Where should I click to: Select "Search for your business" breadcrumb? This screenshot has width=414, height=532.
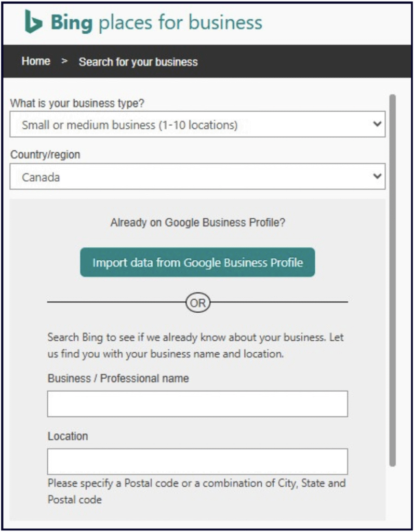[138, 62]
